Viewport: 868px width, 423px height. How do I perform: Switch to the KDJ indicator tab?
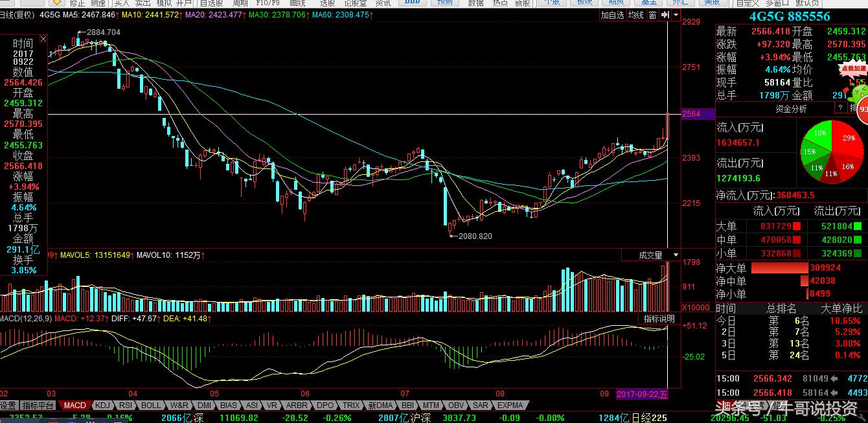click(102, 406)
